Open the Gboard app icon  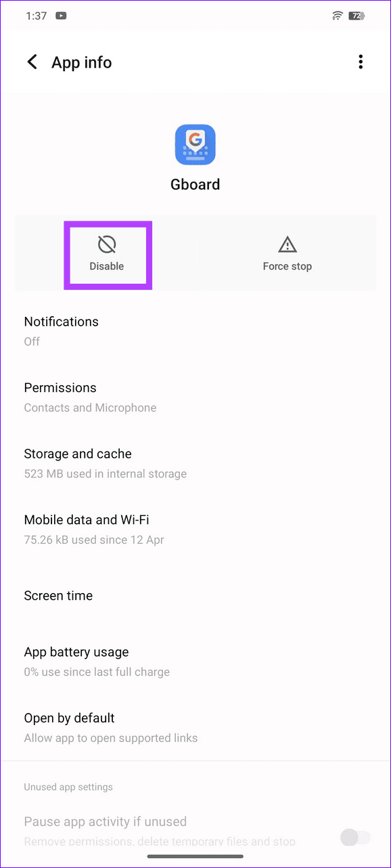[195, 144]
